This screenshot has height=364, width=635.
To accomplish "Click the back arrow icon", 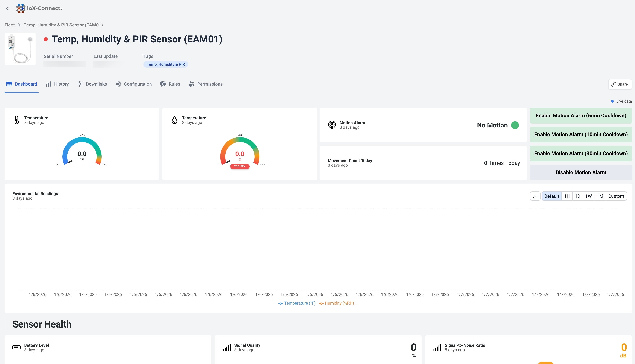I will click(7, 8).
